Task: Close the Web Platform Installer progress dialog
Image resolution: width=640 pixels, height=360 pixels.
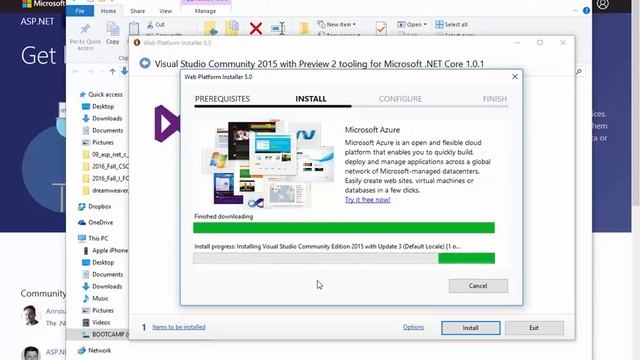Action: (515, 77)
